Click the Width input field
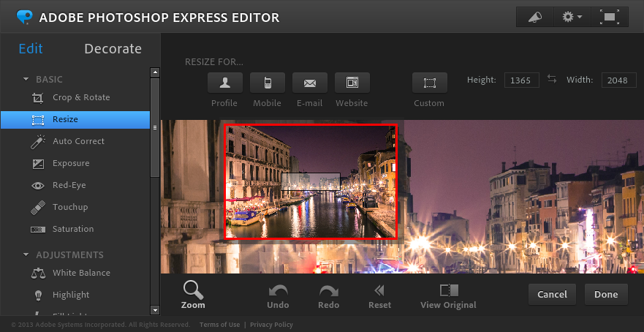 click(619, 80)
